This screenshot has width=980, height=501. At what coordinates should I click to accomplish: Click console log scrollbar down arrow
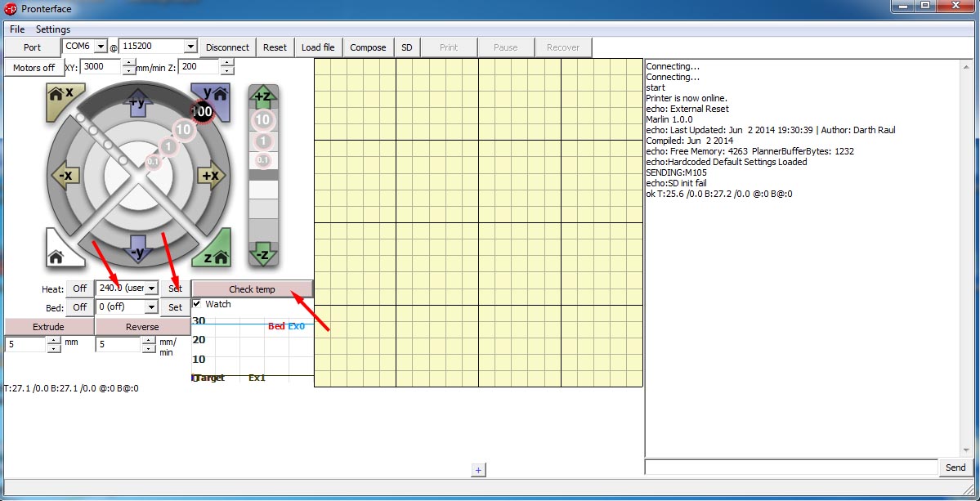click(968, 451)
